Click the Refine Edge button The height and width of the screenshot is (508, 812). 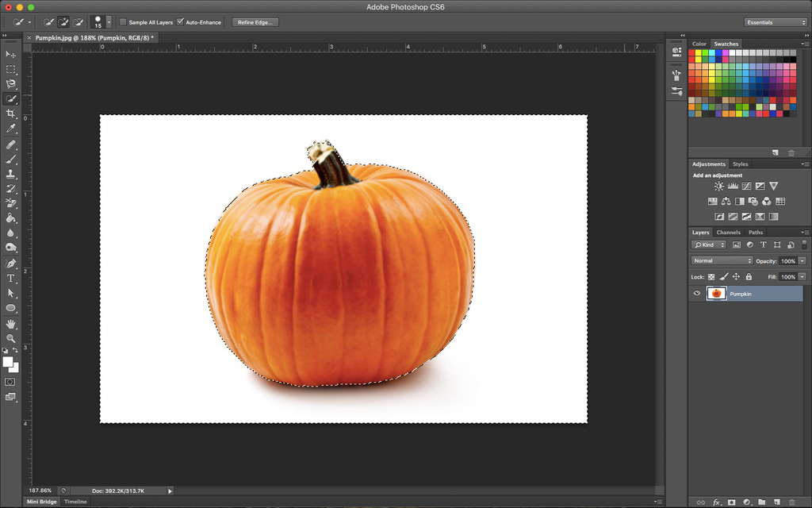click(x=255, y=21)
